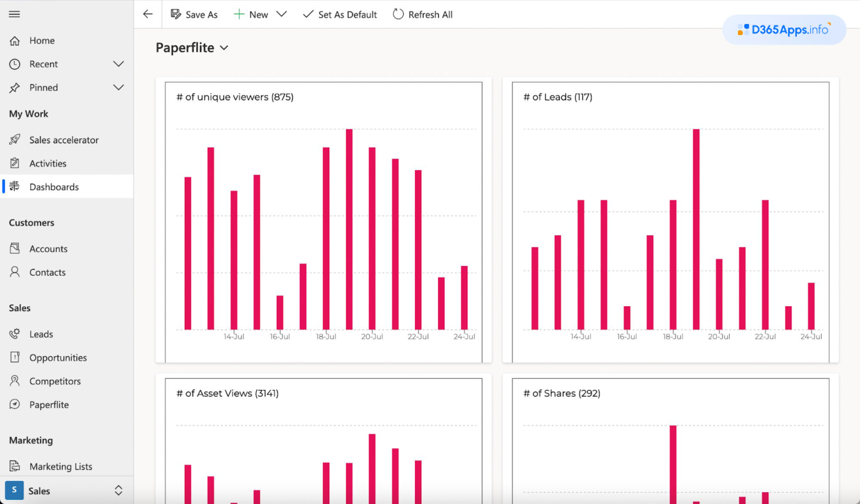Open the Paperflite app entry in sidebar
This screenshot has width=860, height=504.
[49, 405]
